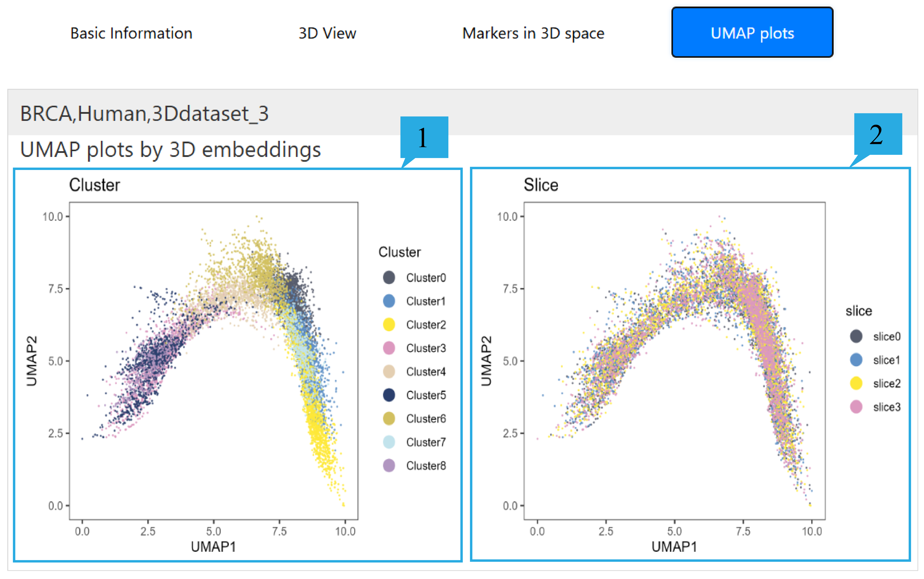Click the Cluster1 legend swatch
This screenshot has width=924, height=579.
point(389,301)
